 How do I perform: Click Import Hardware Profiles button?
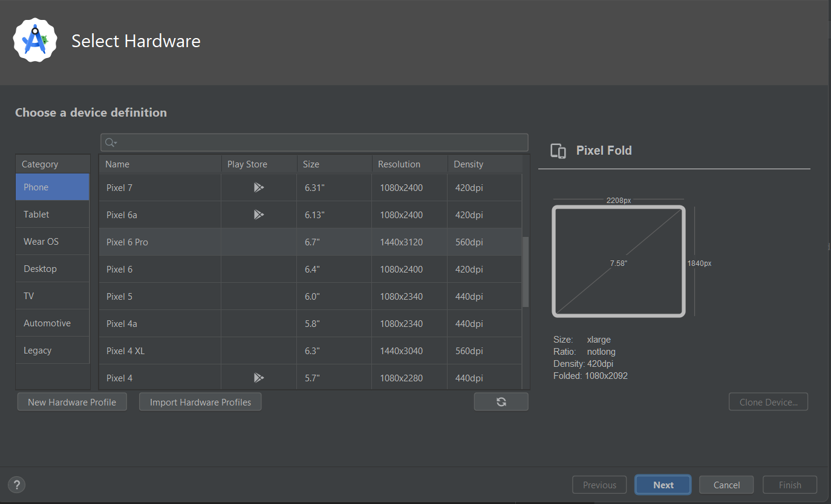coord(200,402)
